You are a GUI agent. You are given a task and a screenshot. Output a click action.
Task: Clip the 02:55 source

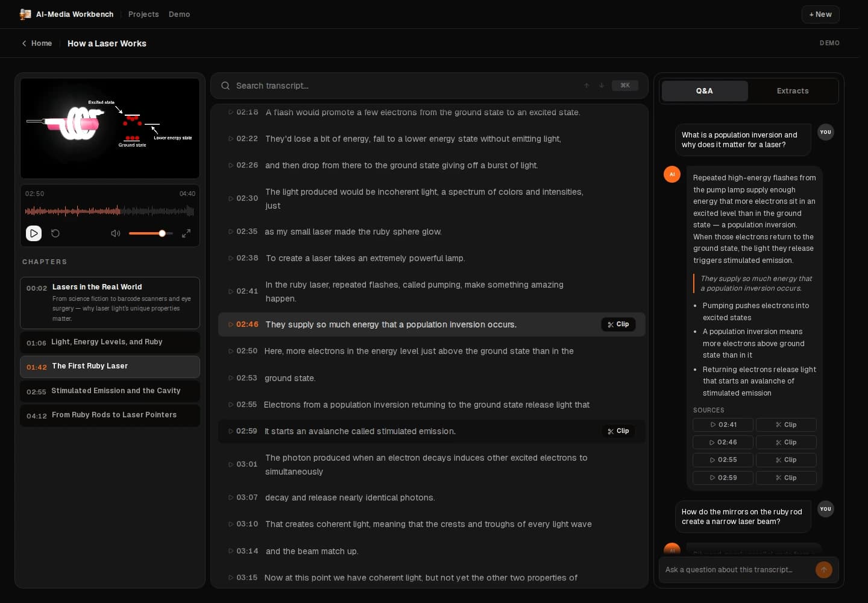coord(786,459)
